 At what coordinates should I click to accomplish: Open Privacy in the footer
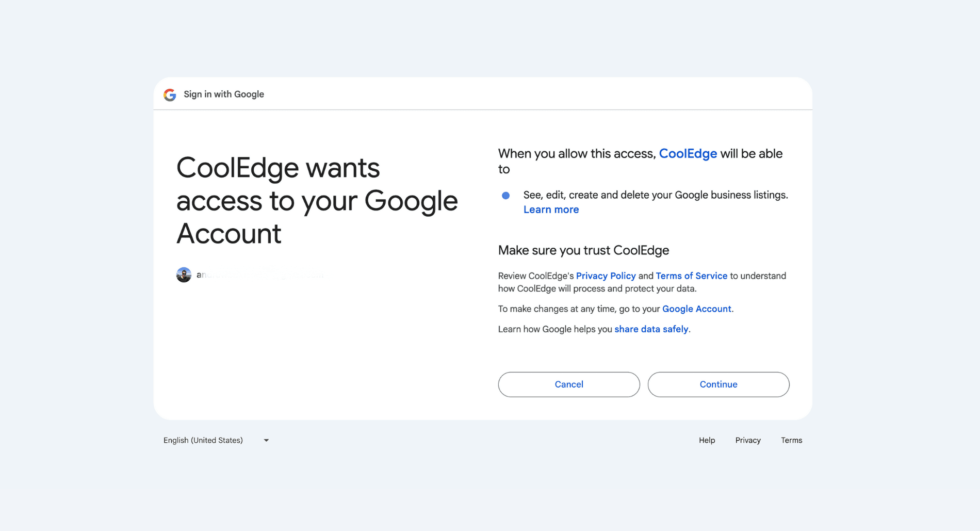coord(748,440)
